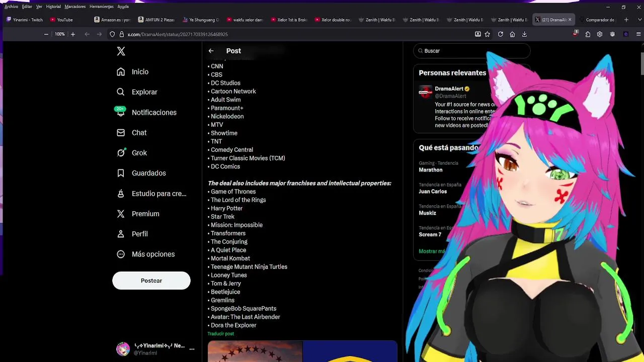Viewport: 644px width, 362px height.
Task: Go to browser home page
Action: [512, 34]
